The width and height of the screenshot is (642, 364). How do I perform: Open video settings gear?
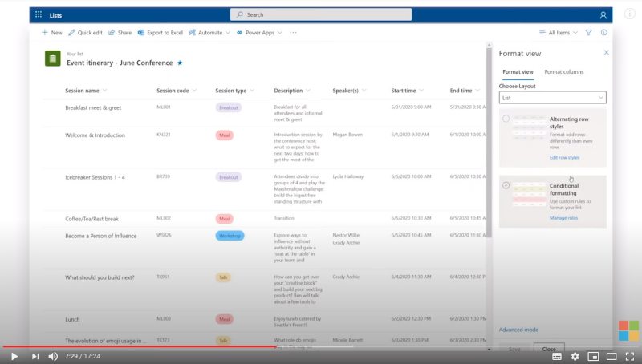click(x=575, y=357)
